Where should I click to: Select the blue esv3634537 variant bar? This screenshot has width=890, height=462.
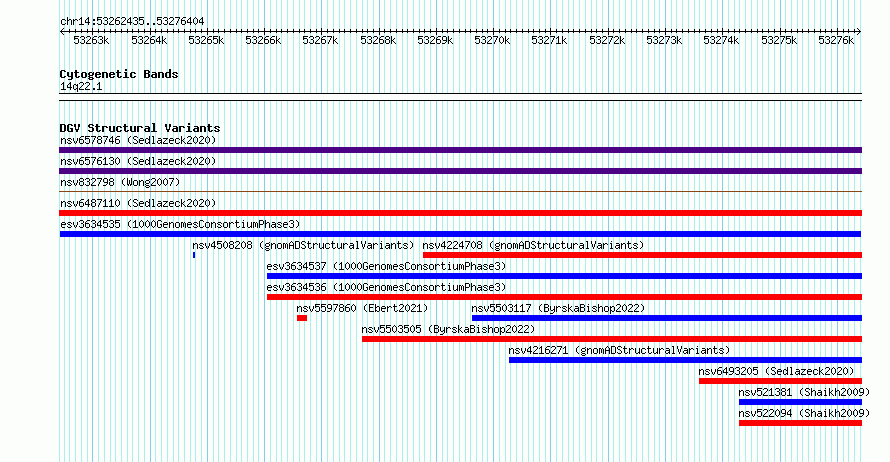tap(564, 276)
